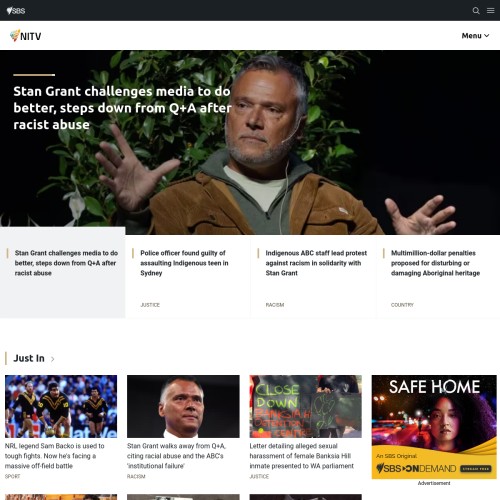The image size is (500, 500).
Task: Click the JUSTICE tag under police story
Action: [150, 305]
